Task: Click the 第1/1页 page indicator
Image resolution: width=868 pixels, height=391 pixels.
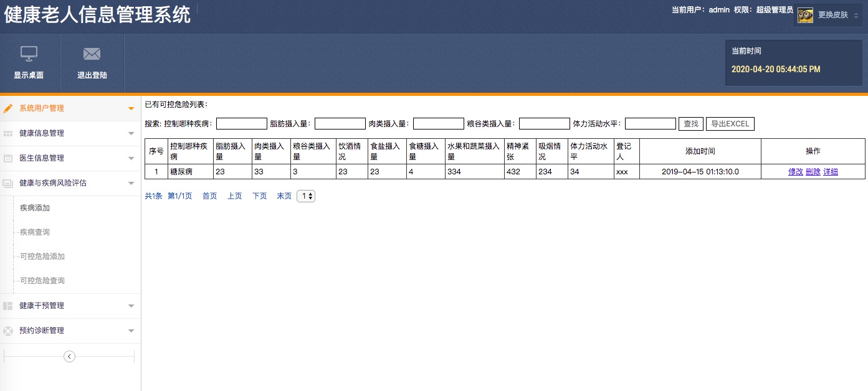Action: click(x=180, y=196)
